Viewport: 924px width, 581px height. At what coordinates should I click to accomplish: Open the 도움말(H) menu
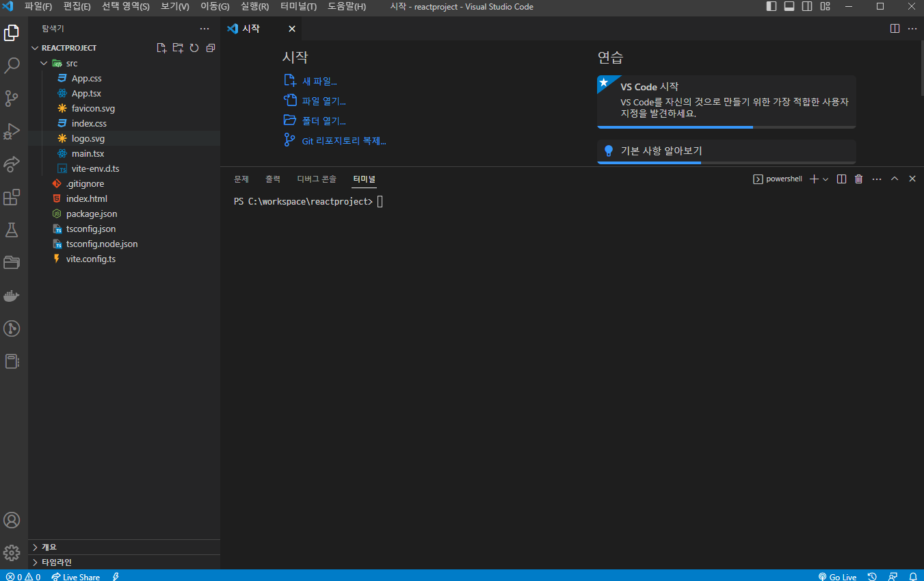click(x=347, y=6)
